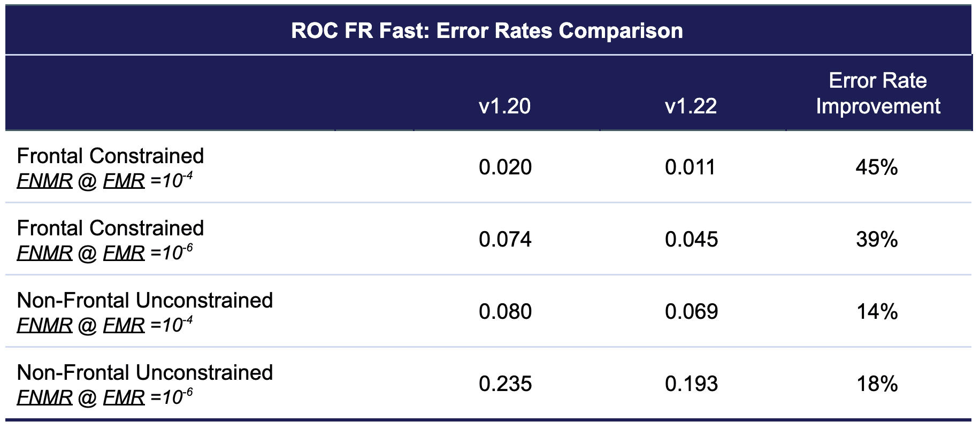This screenshot has width=980, height=429.
Task: Select the 0.011 value cell
Action: coord(690,167)
